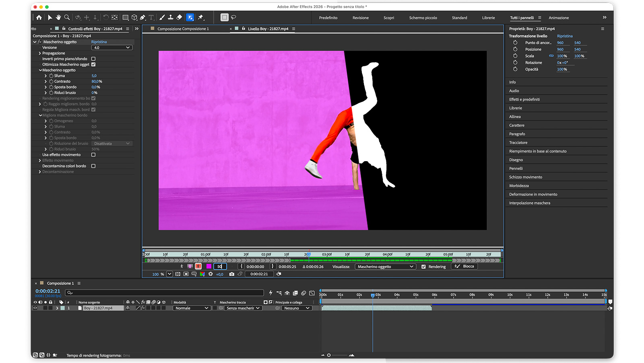
Task: Click the Blocca button in viewer
Action: tap(464, 266)
